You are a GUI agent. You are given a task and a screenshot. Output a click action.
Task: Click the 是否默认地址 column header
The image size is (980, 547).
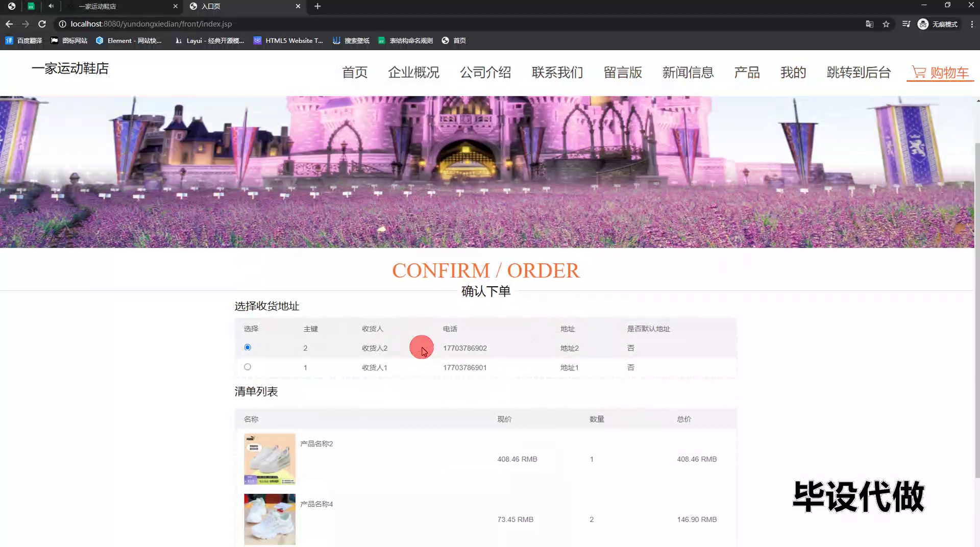coord(648,329)
